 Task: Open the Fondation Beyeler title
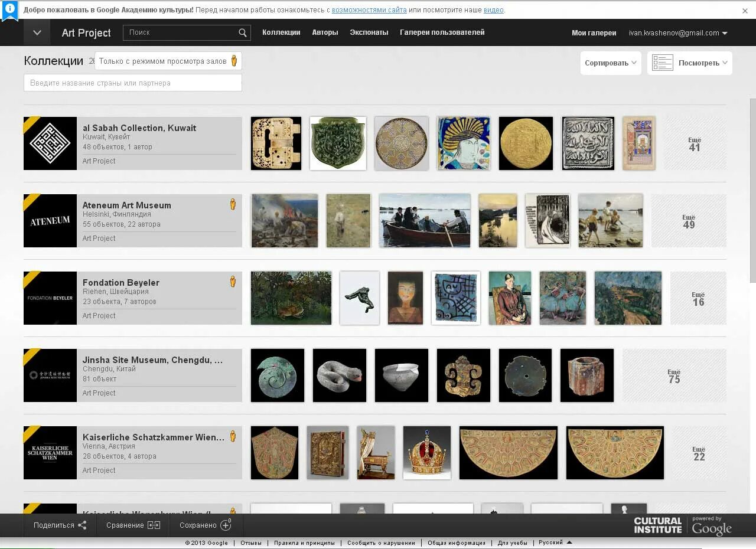tap(121, 282)
